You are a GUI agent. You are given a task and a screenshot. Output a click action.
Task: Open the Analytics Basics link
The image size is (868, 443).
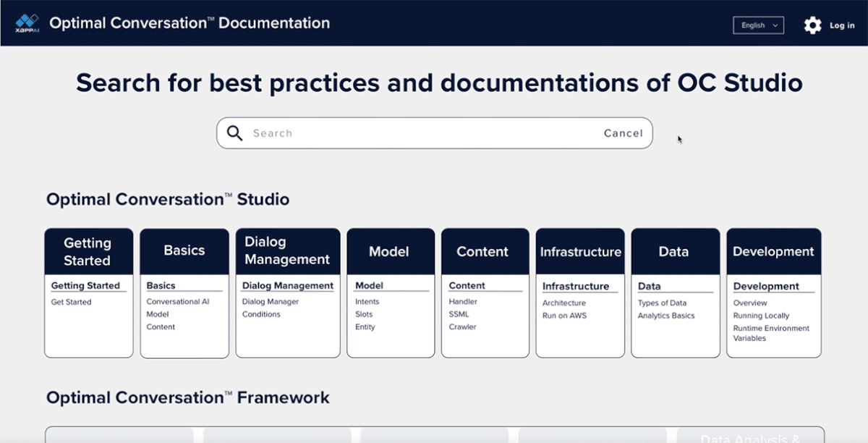(x=666, y=316)
